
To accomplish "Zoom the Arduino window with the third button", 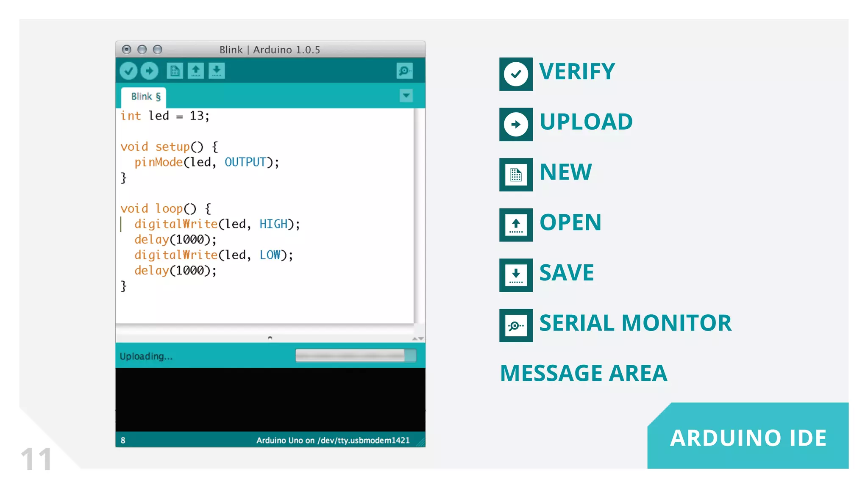I will [157, 50].
